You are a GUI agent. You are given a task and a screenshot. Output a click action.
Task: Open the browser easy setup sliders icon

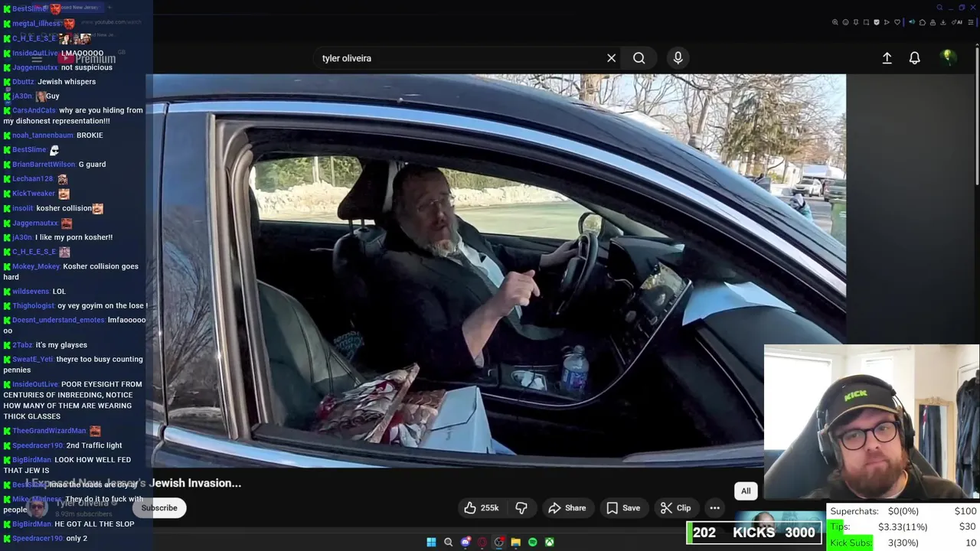coord(970,22)
